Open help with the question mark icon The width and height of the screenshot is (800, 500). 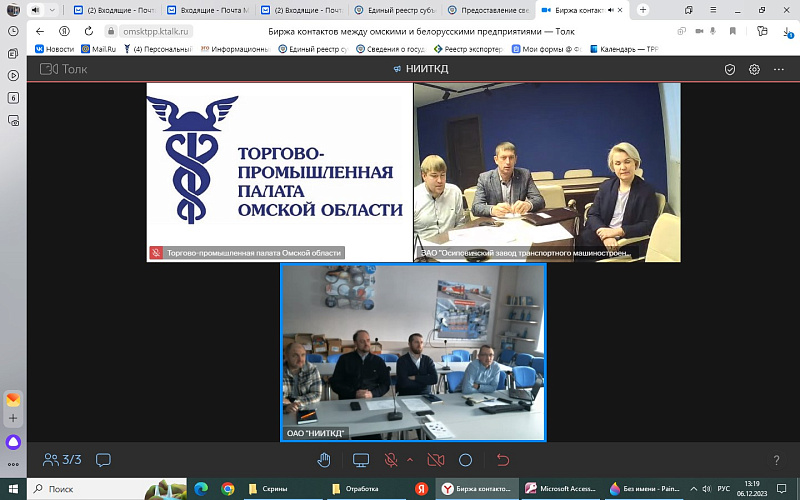pyautogui.click(x=776, y=460)
